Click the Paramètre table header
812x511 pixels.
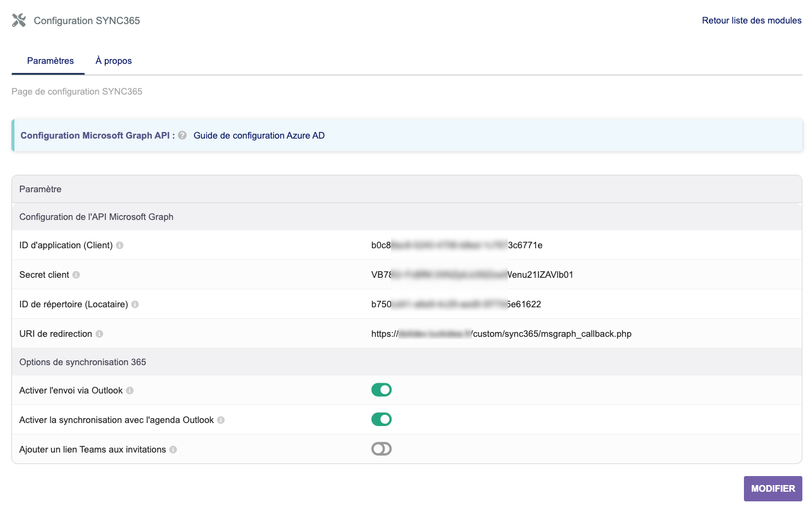coord(40,189)
